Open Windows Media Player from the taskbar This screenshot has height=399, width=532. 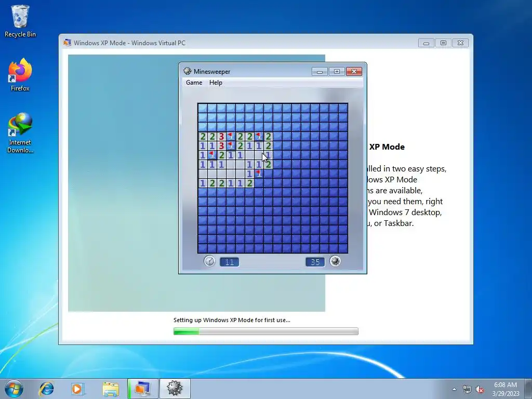coord(77,389)
